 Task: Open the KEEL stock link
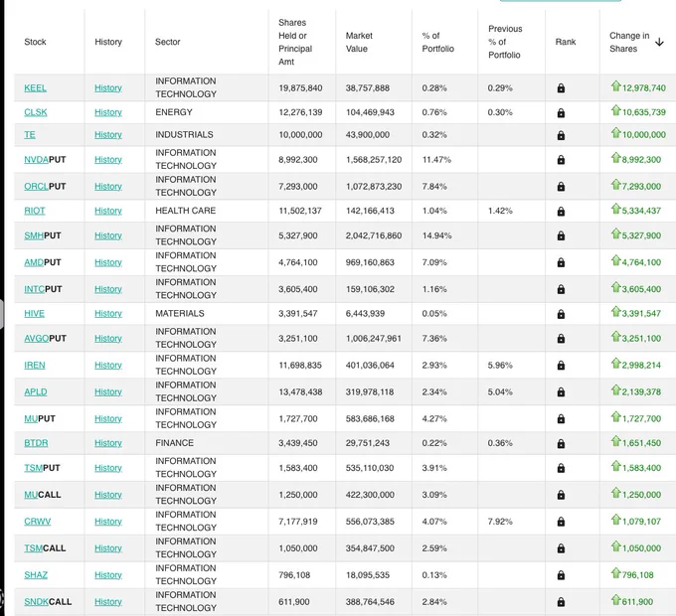pyautogui.click(x=36, y=87)
